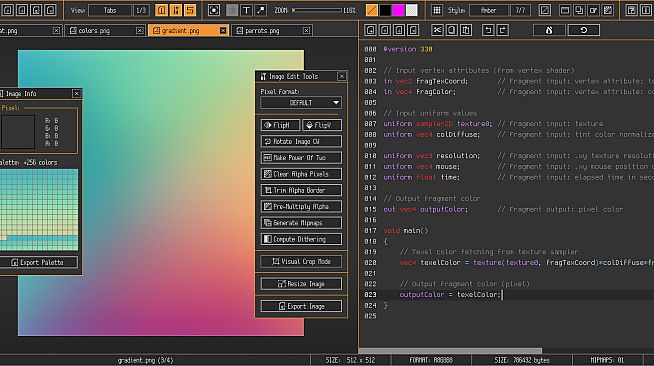Open the Pixel Format DEFAULT dropdown

click(x=301, y=103)
